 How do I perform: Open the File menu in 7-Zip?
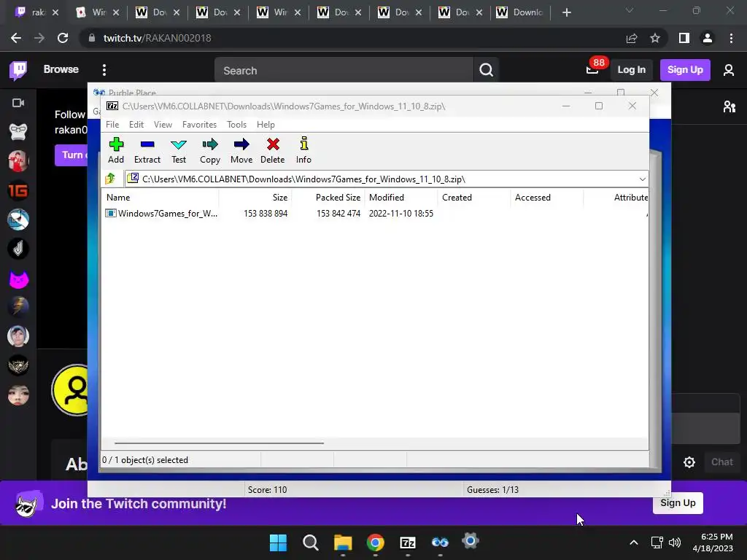pos(112,124)
